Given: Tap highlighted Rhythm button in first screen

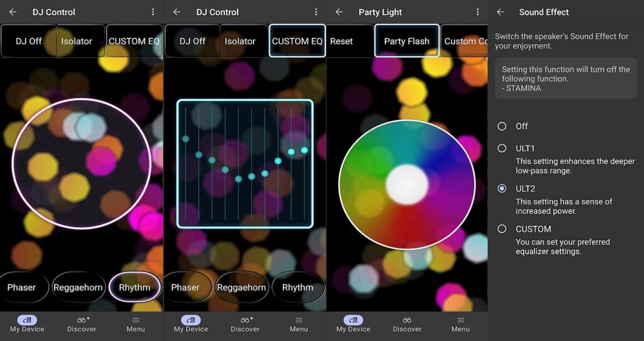Looking at the screenshot, I should tap(135, 287).
